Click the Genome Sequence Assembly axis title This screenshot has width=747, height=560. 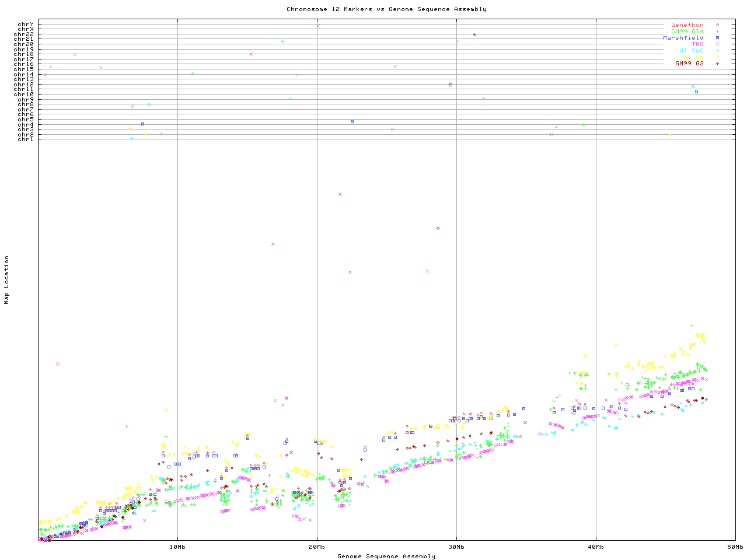pos(386,556)
